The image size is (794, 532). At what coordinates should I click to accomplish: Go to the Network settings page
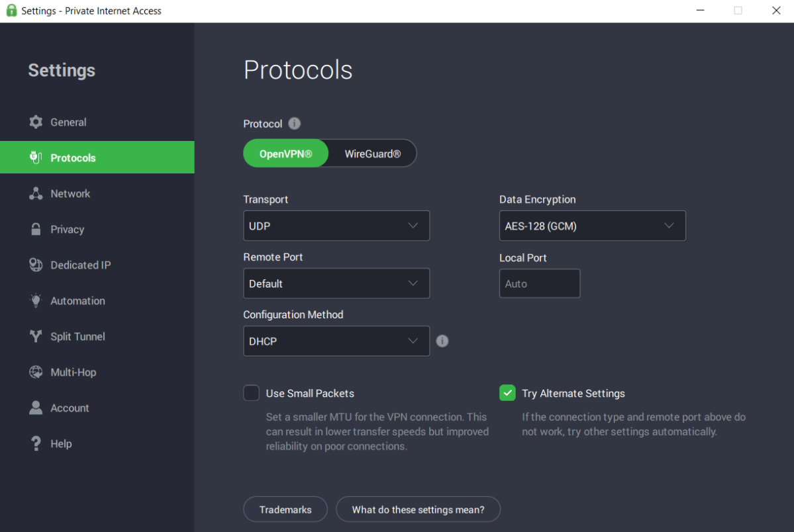(97, 193)
